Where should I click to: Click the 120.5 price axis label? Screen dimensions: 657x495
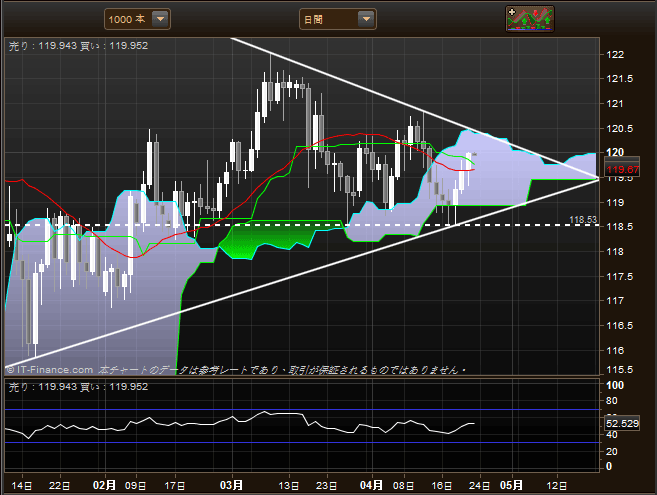[619, 129]
